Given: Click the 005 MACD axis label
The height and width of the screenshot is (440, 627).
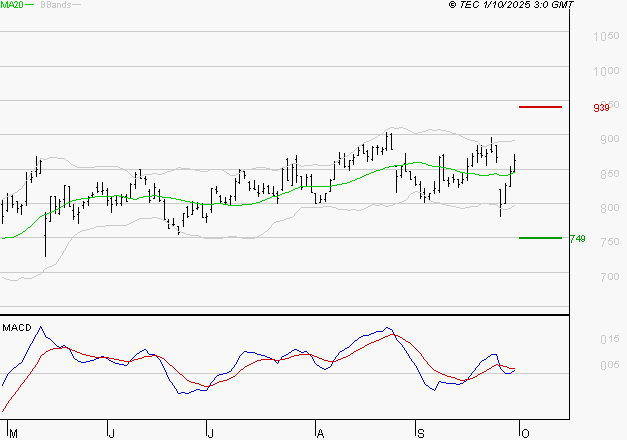Looking at the screenshot, I should click(x=610, y=365).
